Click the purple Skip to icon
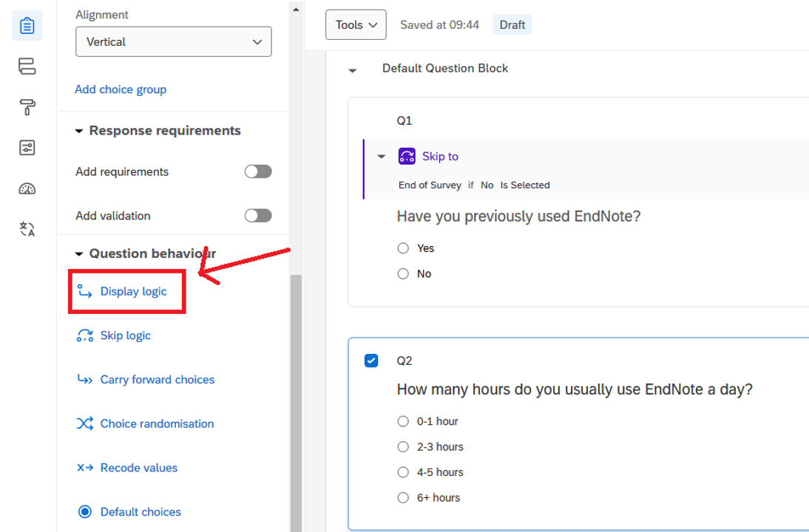809x532 pixels. 407,156
